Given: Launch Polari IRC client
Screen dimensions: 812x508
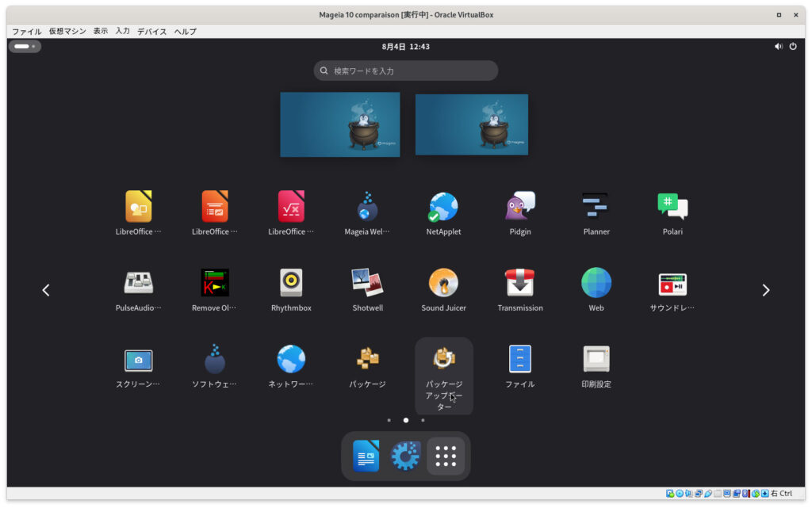Looking at the screenshot, I should click(x=672, y=207).
